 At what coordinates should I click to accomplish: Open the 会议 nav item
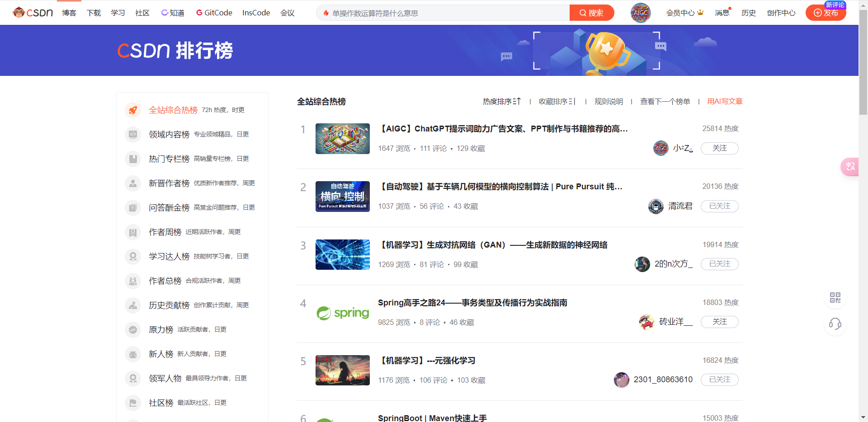(x=288, y=13)
